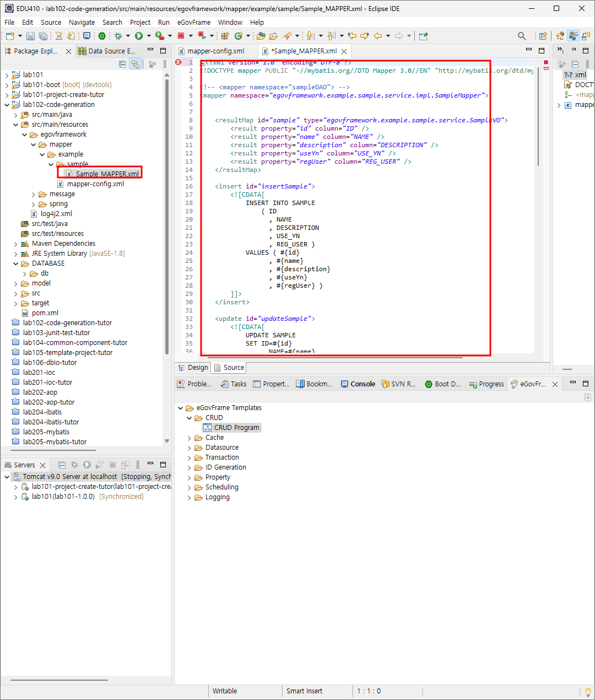Close the eGovFrame templates view tab
Image resolution: width=595 pixels, height=700 pixels.
[555, 384]
